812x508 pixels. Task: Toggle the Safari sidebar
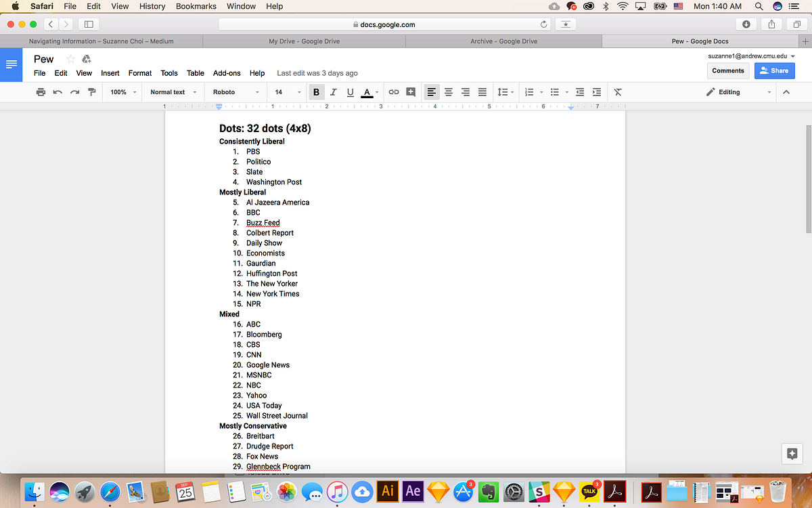87,24
